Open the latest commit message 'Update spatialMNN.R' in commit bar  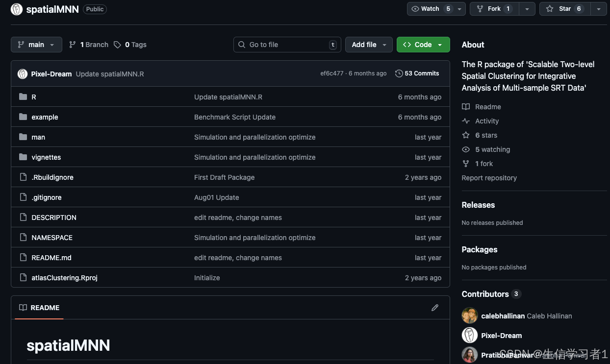(110, 74)
